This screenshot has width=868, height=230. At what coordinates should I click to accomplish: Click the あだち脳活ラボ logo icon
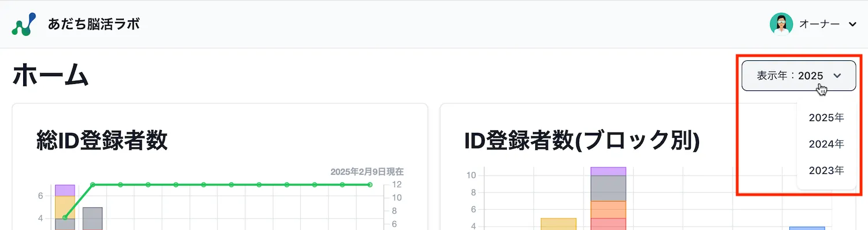[x=24, y=24]
